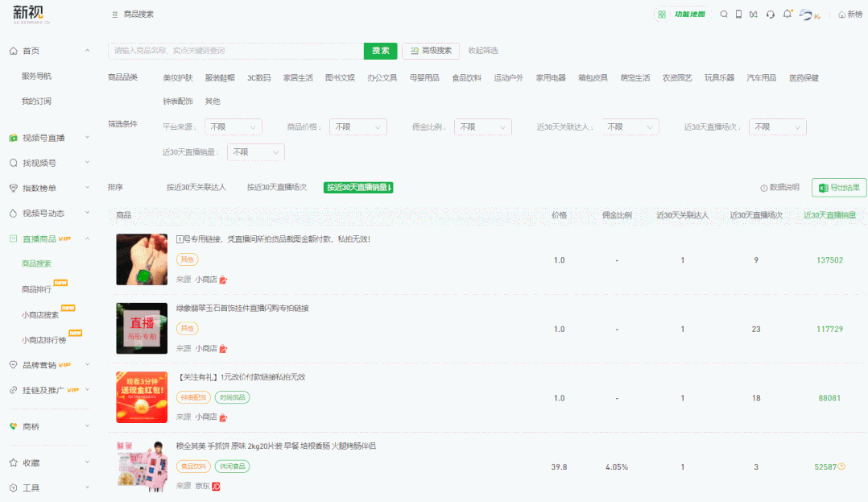
Task: Select 钟表配饰 category
Action: point(178,102)
